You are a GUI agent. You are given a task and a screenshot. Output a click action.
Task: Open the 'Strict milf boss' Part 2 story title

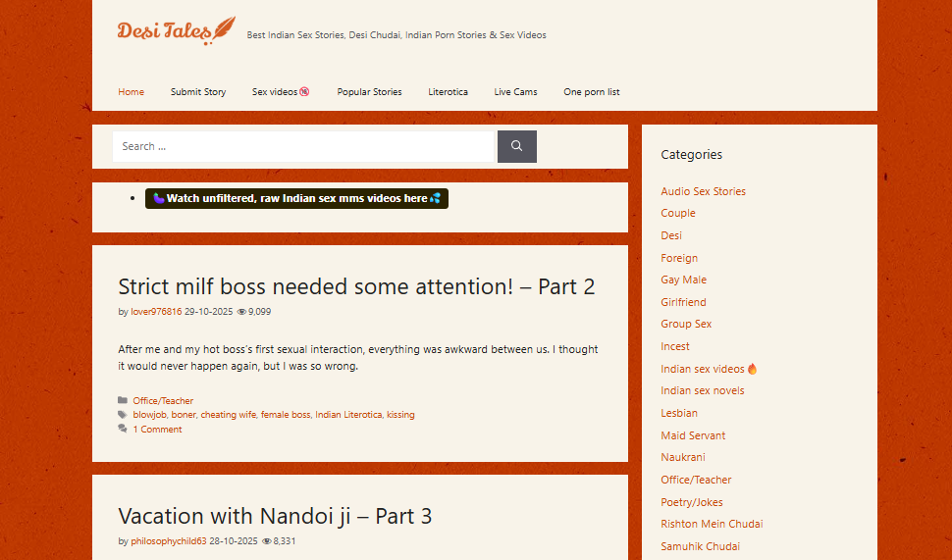tap(356, 286)
